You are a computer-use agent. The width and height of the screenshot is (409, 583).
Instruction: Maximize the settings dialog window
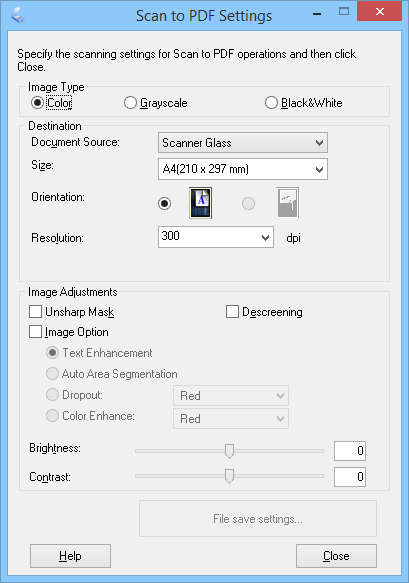coord(344,12)
